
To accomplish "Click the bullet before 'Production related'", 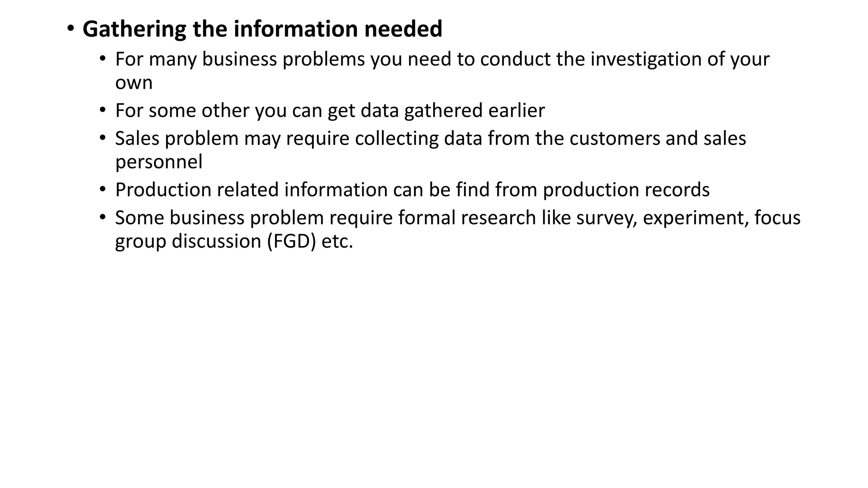I will (103, 189).
